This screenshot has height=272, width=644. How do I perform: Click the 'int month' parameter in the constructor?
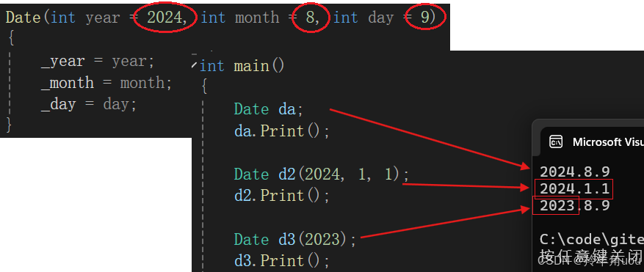point(241,18)
